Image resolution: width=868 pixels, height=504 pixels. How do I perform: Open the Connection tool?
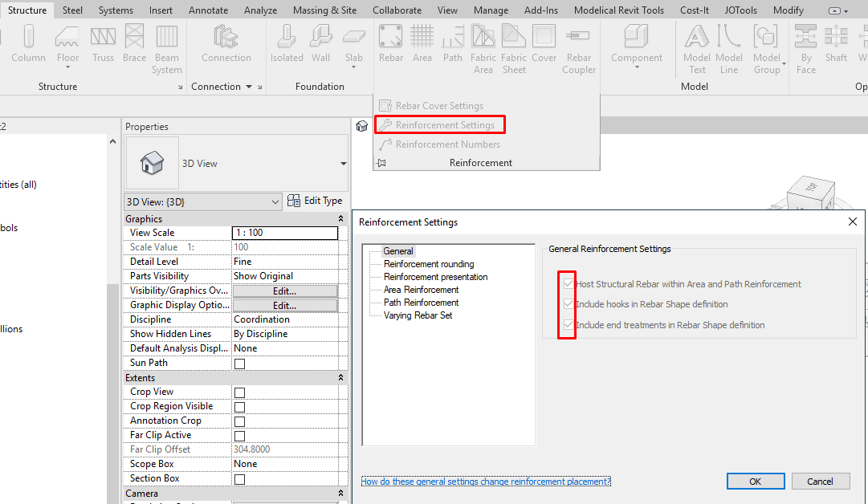pyautogui.click(x=226, y=43)
